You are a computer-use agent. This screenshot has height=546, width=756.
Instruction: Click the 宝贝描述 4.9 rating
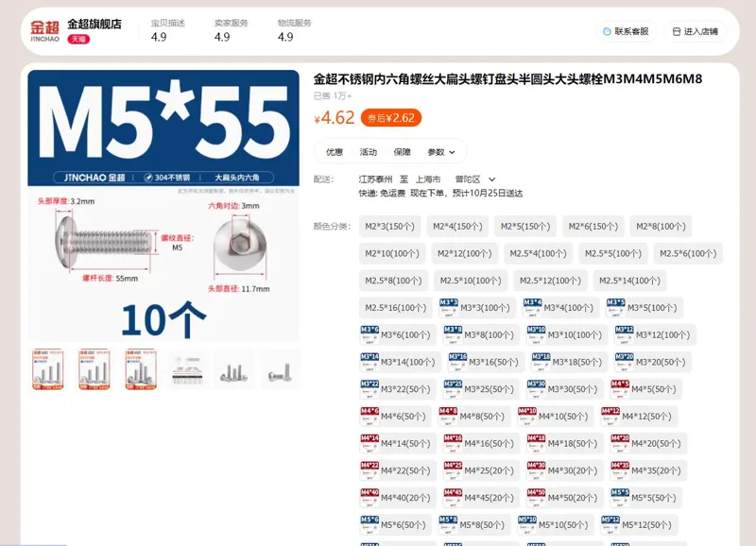[x=168, y=30]
